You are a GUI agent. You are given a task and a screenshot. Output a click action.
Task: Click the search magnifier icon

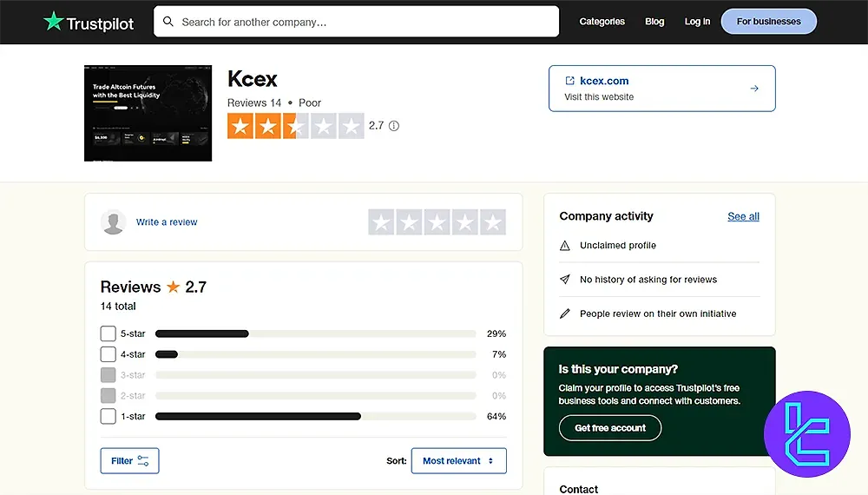click(168, 22)
